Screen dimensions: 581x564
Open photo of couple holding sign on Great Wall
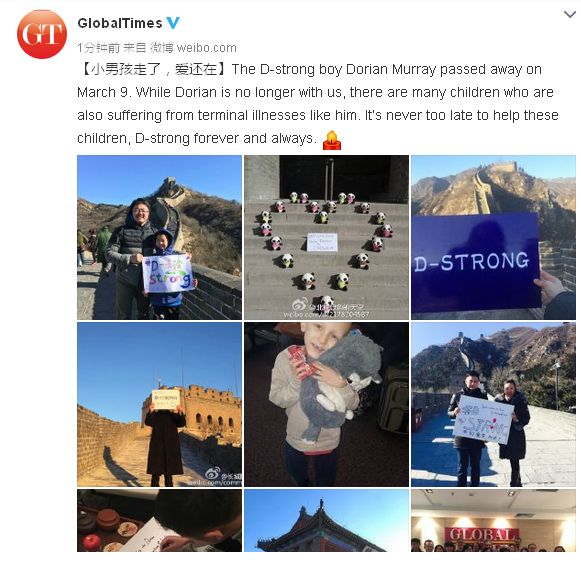(494, 404)
